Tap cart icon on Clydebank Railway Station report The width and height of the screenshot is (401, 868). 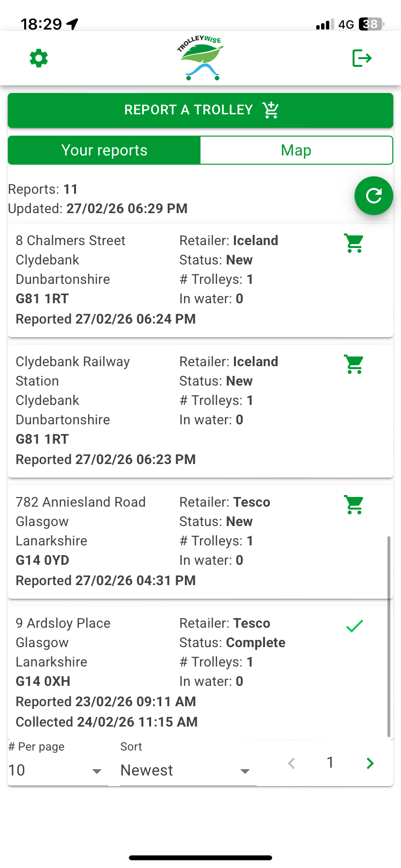pos(354,364)
